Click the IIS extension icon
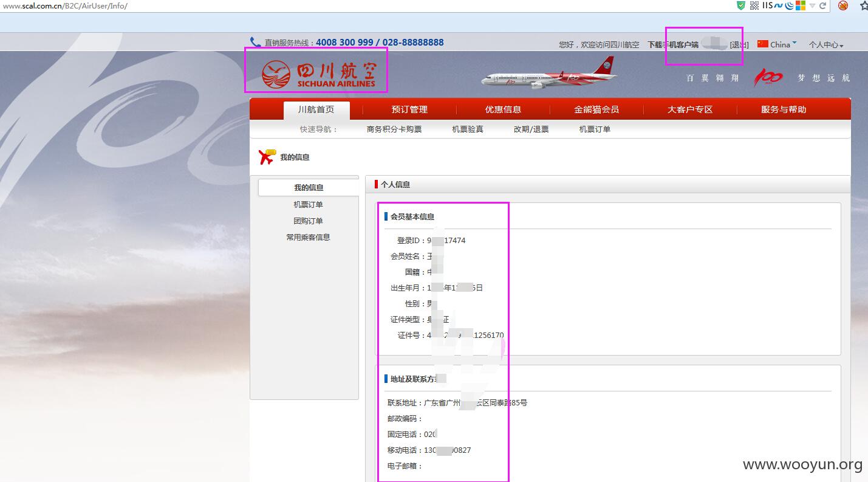 [x=767, y=5]
